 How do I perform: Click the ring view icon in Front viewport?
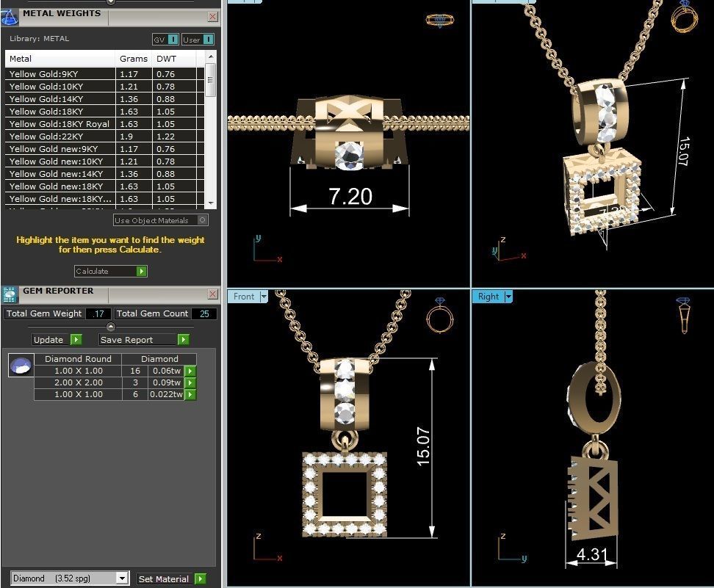coord(440,315)
